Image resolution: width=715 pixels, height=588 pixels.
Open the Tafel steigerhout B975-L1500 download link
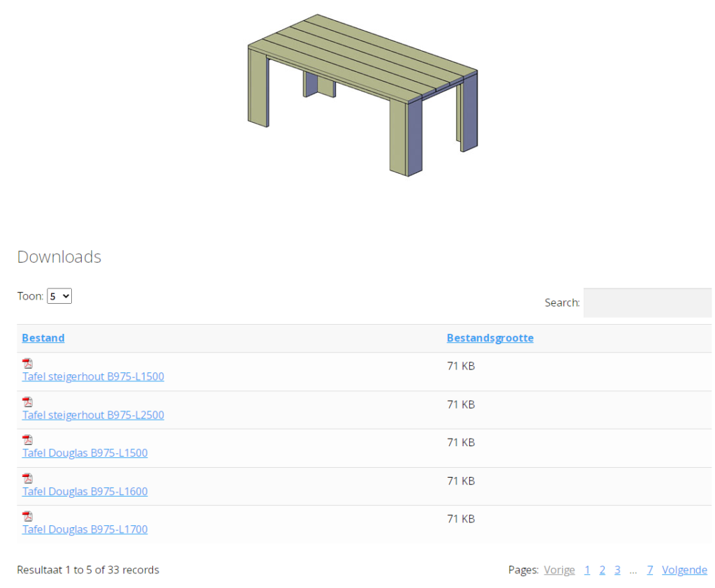[x=93, y=376]
